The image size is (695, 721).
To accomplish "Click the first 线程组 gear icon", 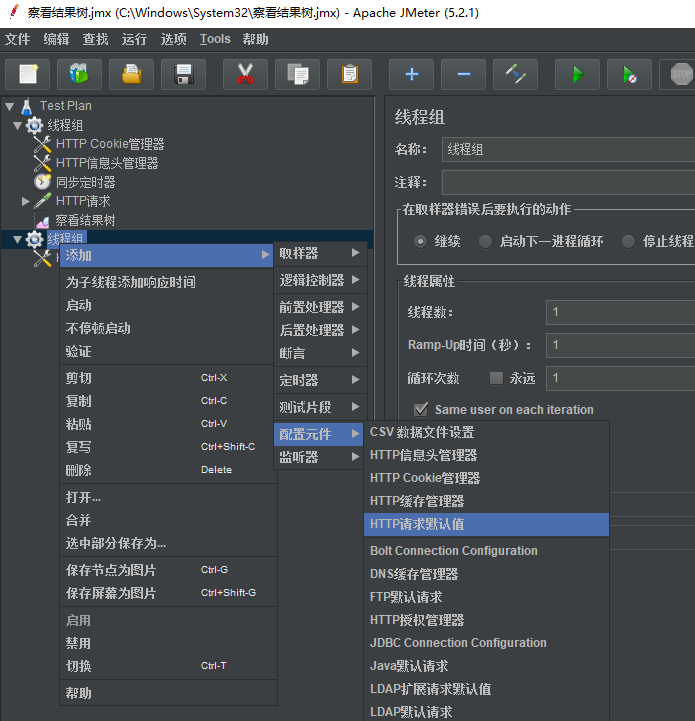I will (34, 125).
